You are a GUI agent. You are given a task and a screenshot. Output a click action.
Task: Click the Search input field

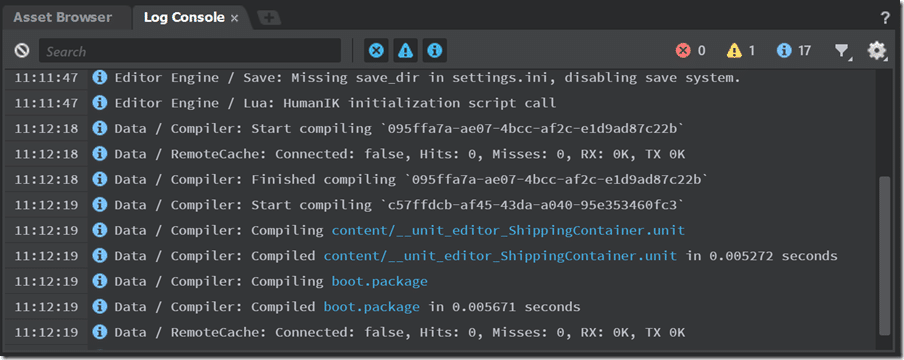pyautogui.click(x=190, y=51)
